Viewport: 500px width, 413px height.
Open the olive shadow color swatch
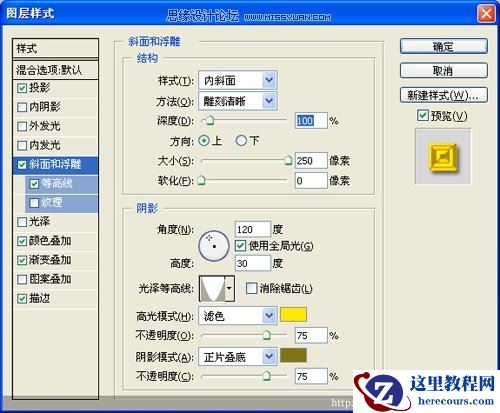(x=293, y=355)
